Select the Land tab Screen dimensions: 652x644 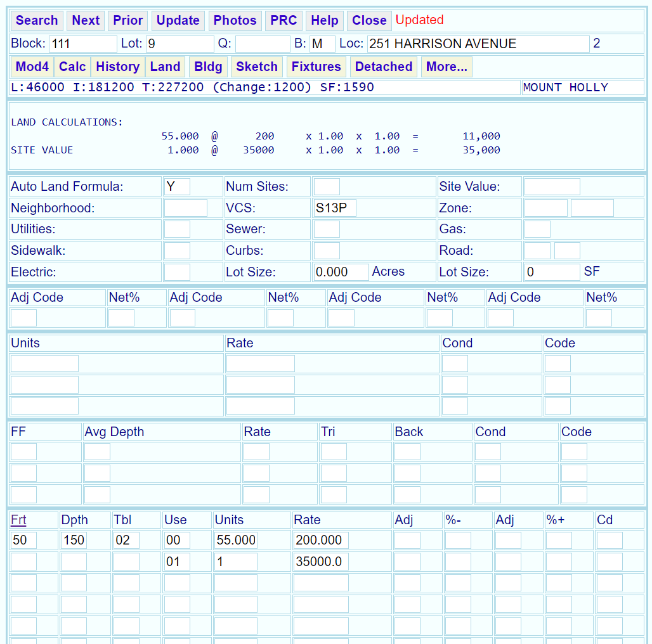click(165, 67)
